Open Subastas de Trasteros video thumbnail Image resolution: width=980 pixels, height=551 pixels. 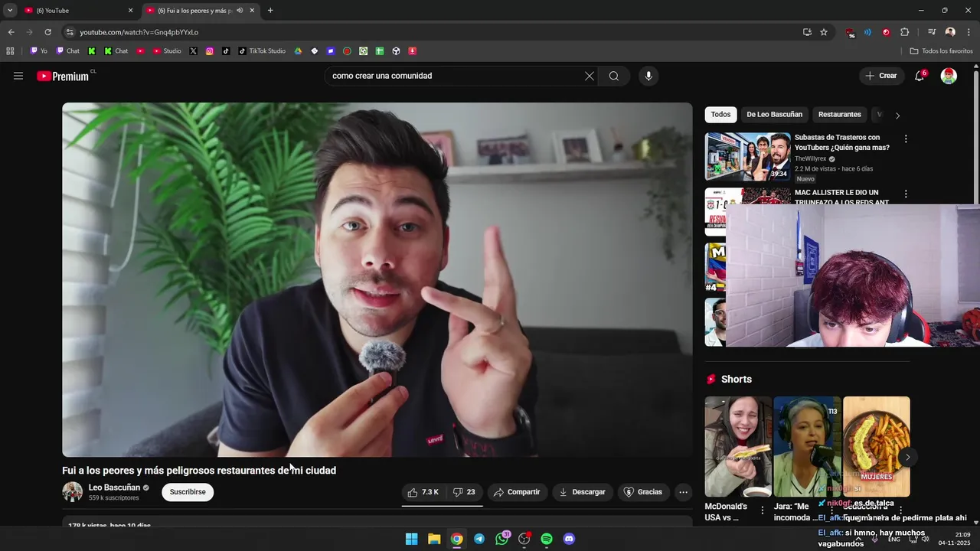748,157
